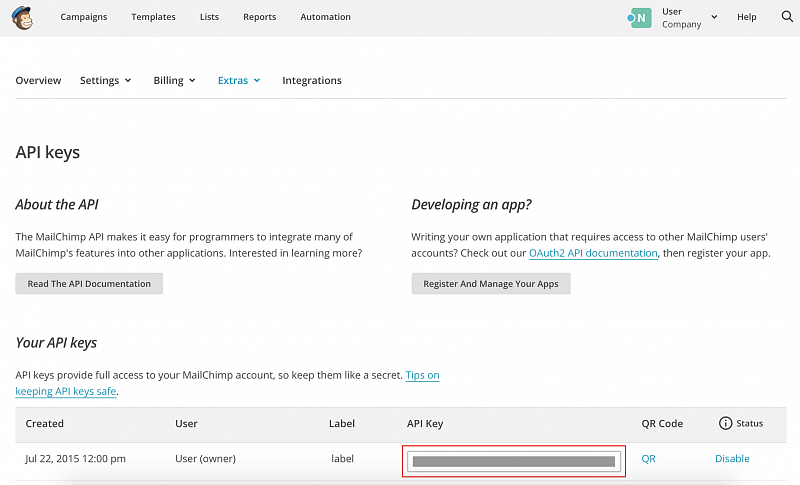Viewport: 800px width, 485px height.
Task: Click the Status info icon
Action: pos(725,423)
